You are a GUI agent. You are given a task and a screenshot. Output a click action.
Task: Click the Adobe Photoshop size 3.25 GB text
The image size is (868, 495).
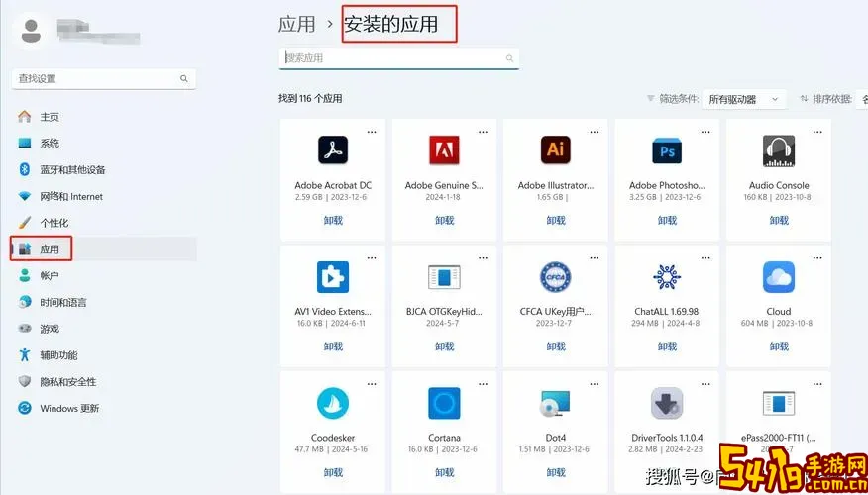[643, 197]
